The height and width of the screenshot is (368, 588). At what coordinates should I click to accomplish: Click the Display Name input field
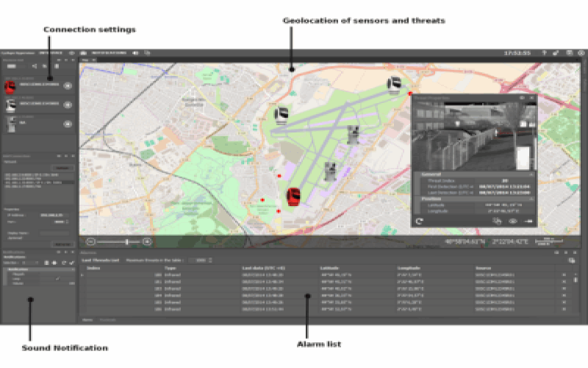(54, 233)
